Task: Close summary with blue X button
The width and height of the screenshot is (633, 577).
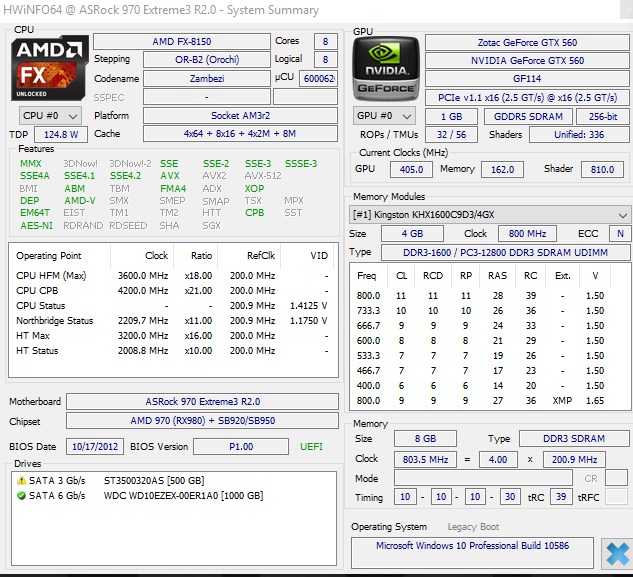Action: pos(617,554)
